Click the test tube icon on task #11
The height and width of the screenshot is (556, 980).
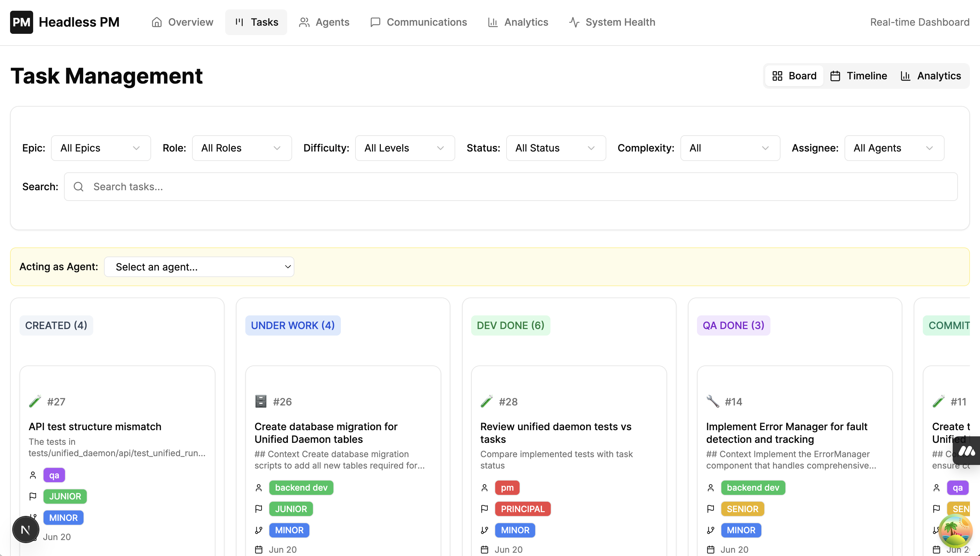pos(938,401)
